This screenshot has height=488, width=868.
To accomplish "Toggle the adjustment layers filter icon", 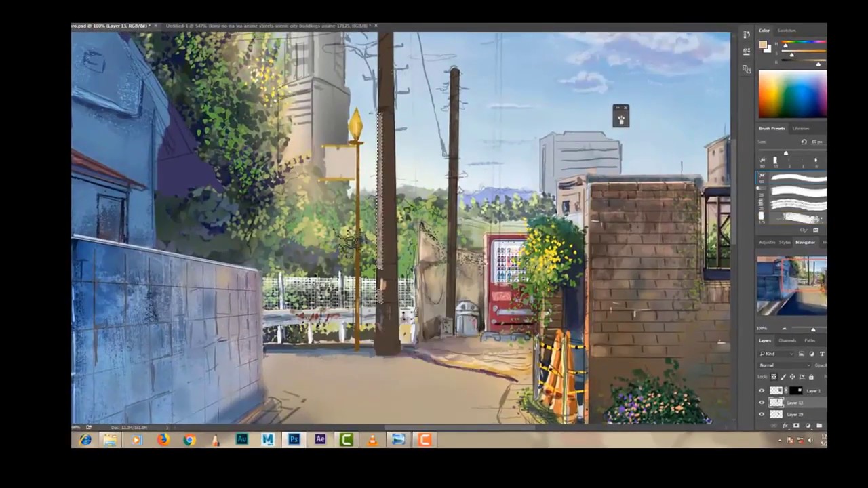I will (812, 354).
